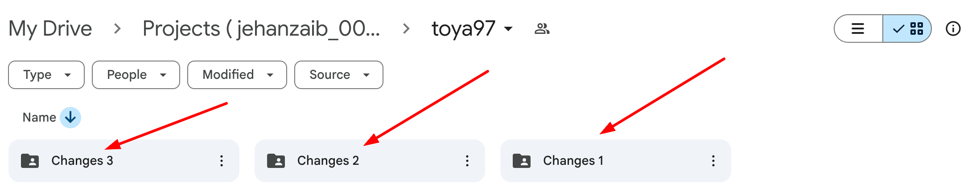Click the Name column sort header
Viewport: 980px width, 196px height.
39,118
